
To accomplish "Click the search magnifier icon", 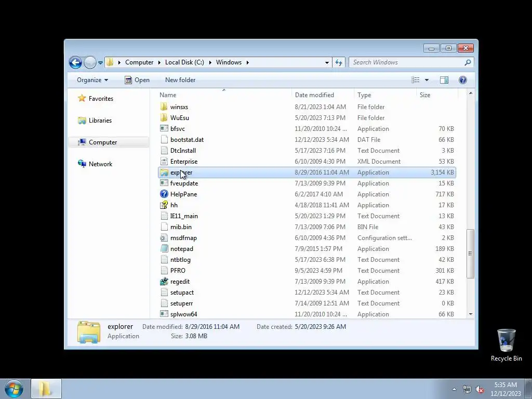I will click(468, 62).
